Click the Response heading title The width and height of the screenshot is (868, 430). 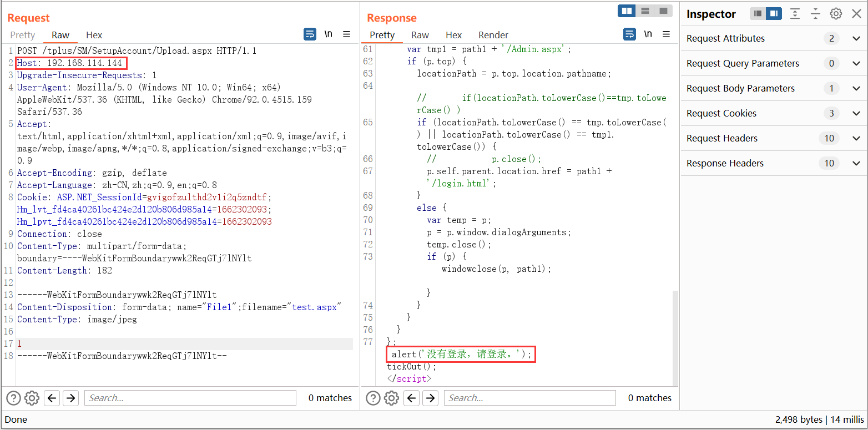pyautogui.click(x=392, y=18)
